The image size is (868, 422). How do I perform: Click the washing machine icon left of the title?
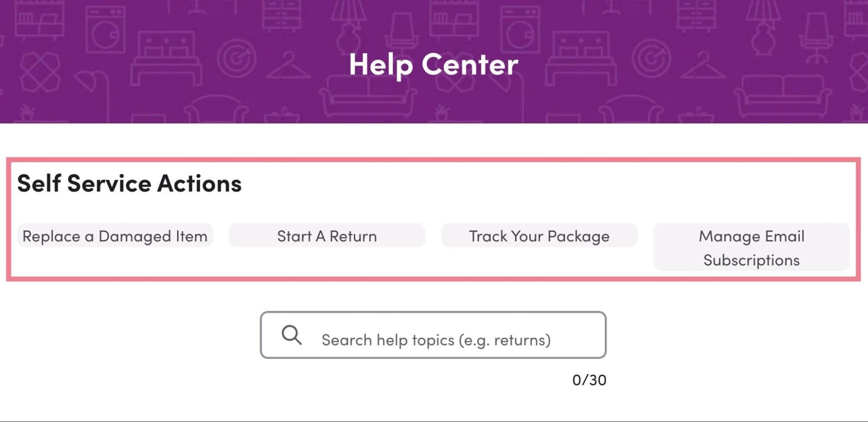pyautogui.click(x=106, y=29)
